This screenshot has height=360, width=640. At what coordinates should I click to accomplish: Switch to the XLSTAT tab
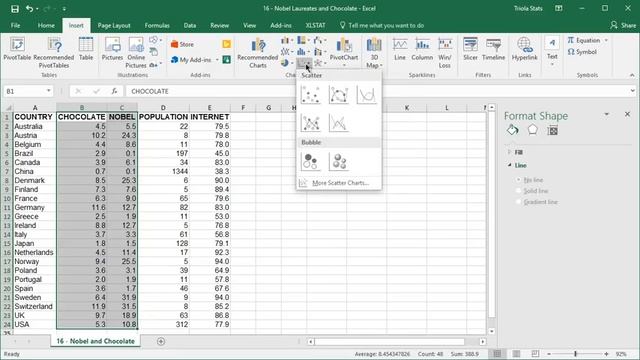pyautogui.click(x=316, y=25)
